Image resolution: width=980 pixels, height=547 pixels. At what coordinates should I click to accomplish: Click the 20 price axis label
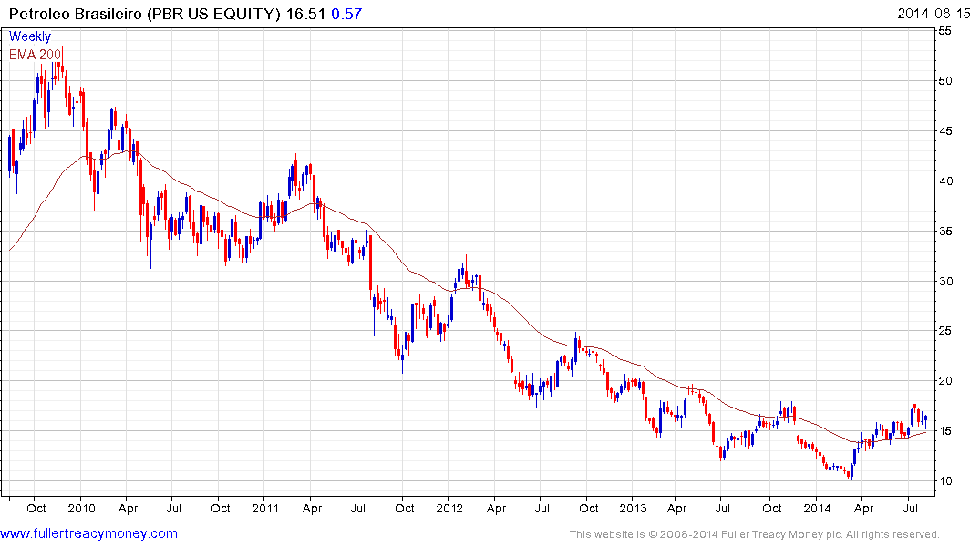pyautogui.click(x=945, y=381)
